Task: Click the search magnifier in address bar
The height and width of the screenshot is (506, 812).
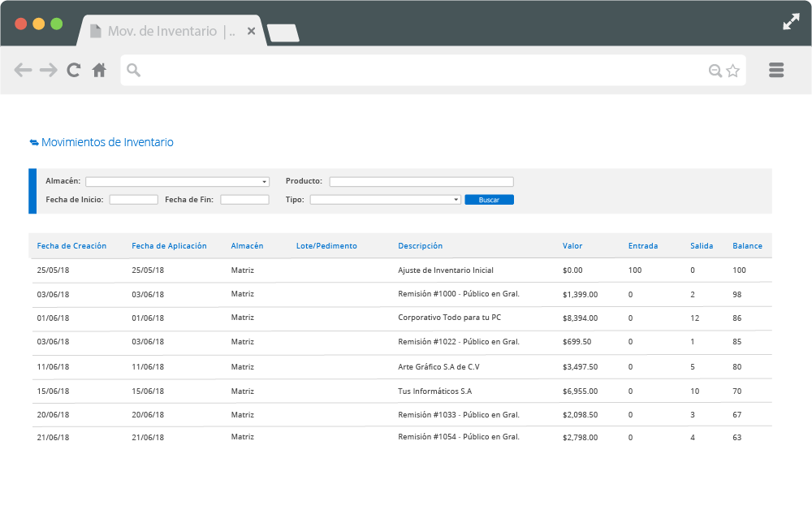Action: pos(134,70)
